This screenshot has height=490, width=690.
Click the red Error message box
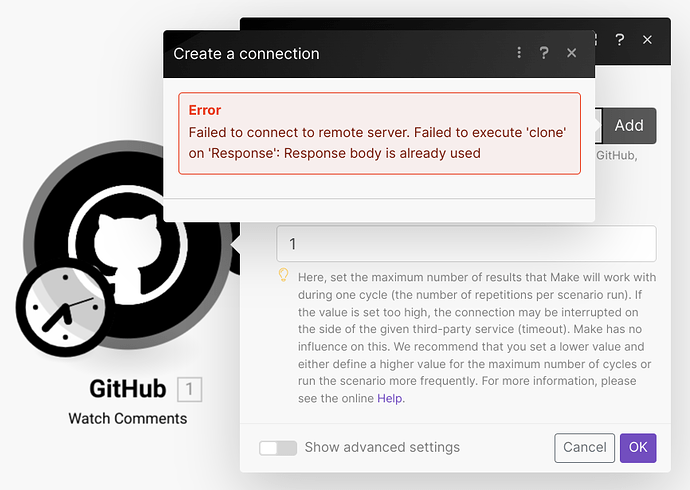pyautogui.click(x=379, y=133)
